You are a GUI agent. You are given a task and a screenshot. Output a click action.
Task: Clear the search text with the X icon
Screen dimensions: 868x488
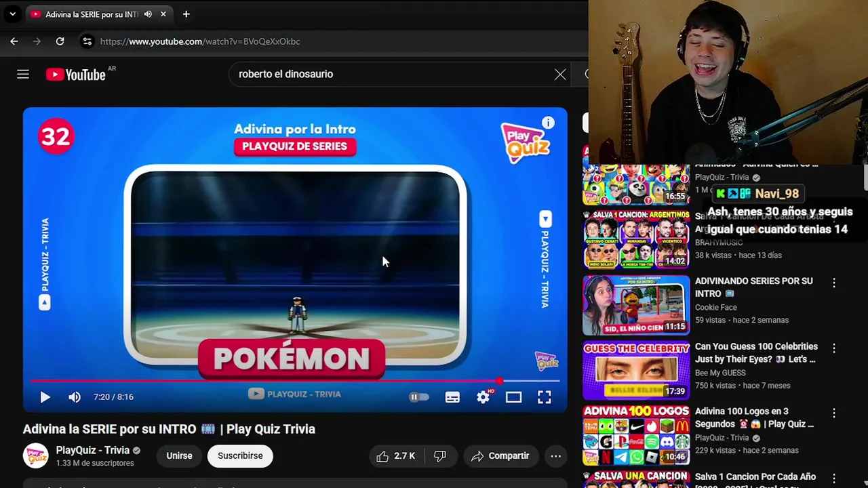560,75
